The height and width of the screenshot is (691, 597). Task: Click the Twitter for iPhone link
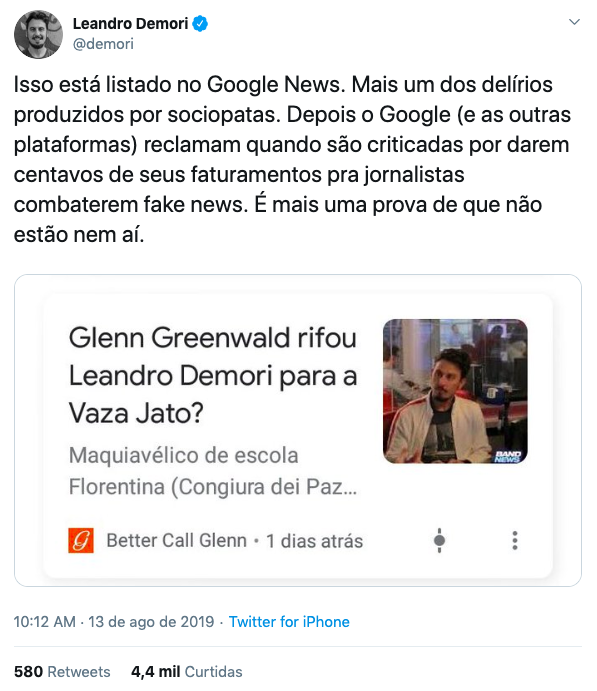(x=289, y=622)
